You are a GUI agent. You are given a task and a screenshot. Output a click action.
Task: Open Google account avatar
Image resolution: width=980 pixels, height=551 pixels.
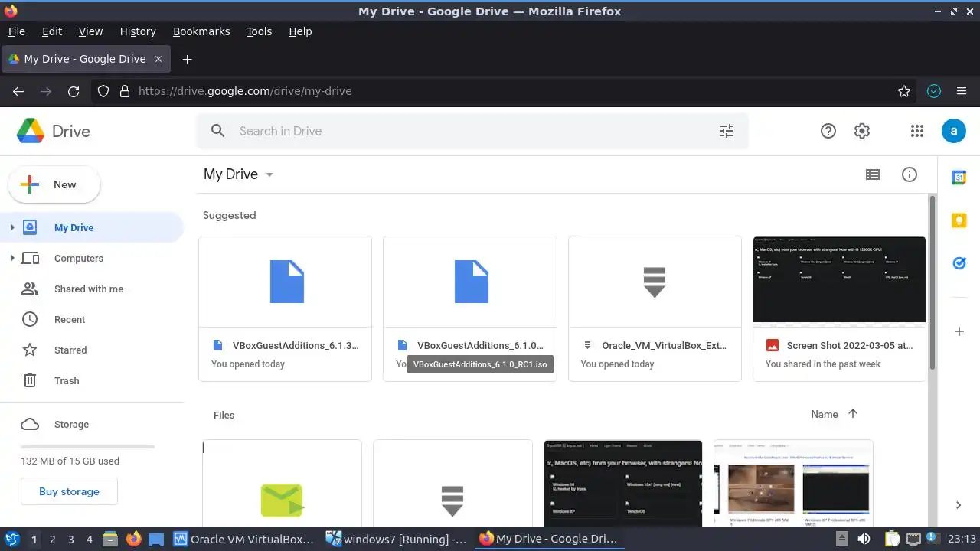953,131
